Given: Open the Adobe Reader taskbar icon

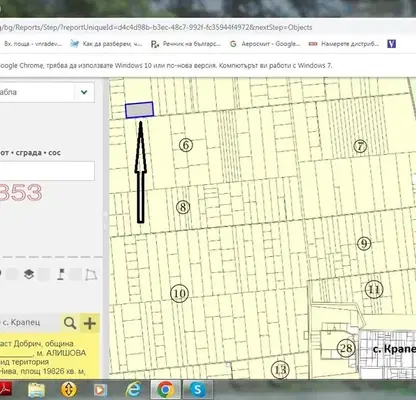Looking at the screenshot, I should (x=5, y=389).
